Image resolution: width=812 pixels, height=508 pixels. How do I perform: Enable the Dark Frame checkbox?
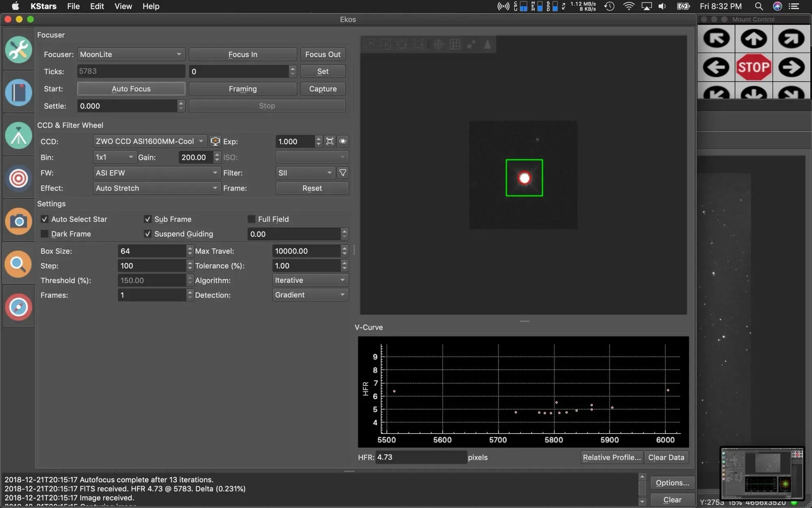pyautogui.click(x=45, y=234)
